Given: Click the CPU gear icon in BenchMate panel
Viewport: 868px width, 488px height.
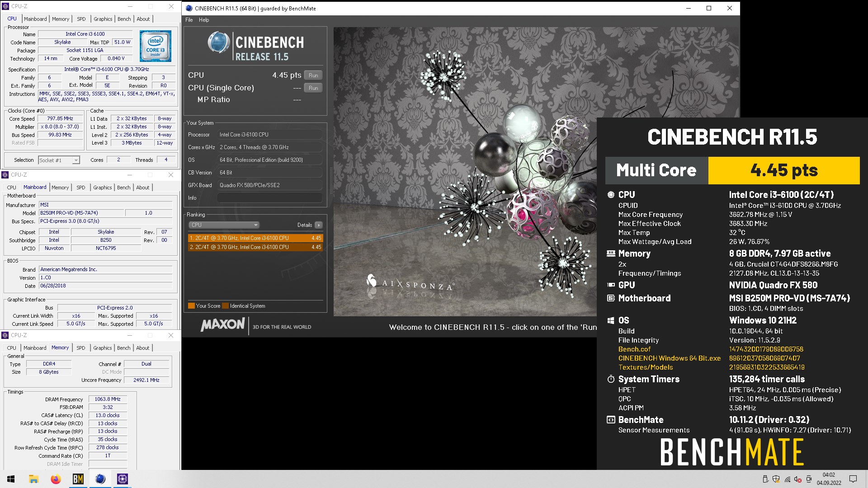Looking at the screenshot, I should coord(611,195).
